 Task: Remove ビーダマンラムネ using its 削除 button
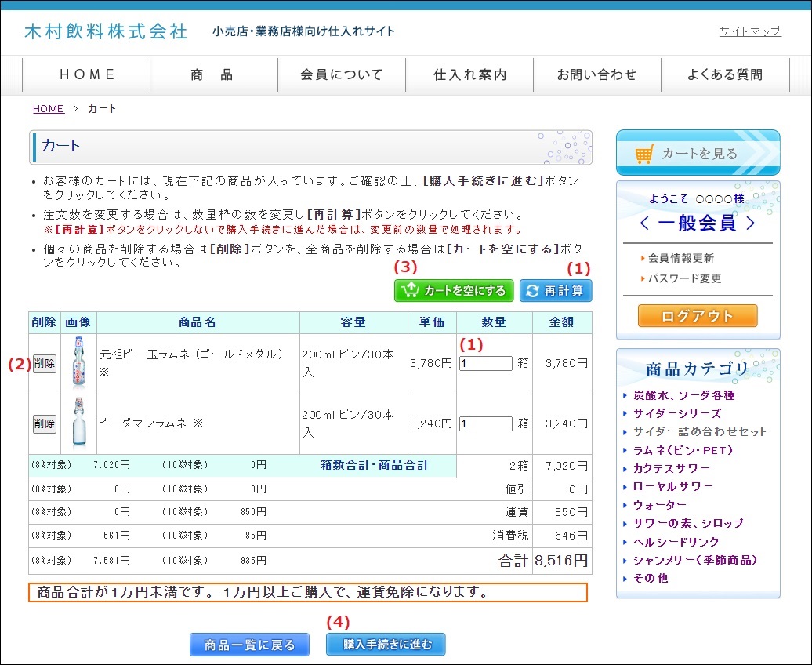[45, 423]
